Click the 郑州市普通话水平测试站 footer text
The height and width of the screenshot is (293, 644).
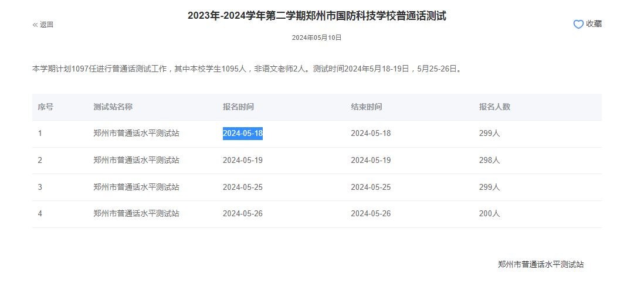tap(541, 264)
